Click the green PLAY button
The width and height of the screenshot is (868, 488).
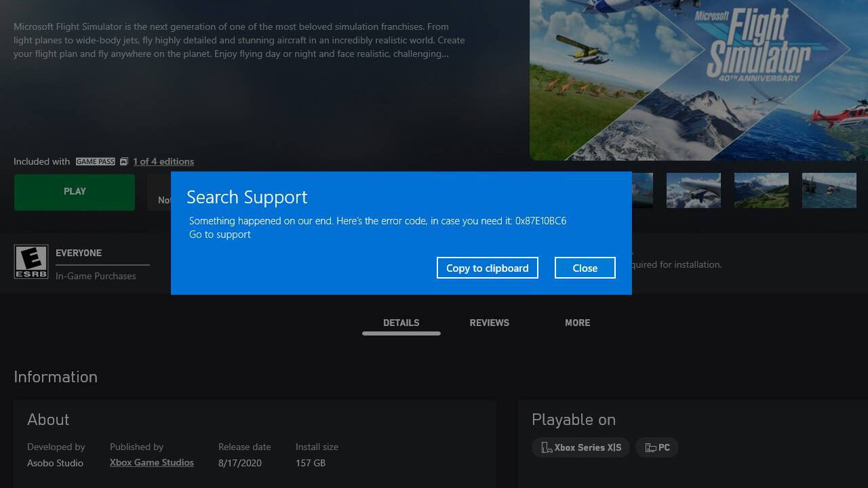75,192
